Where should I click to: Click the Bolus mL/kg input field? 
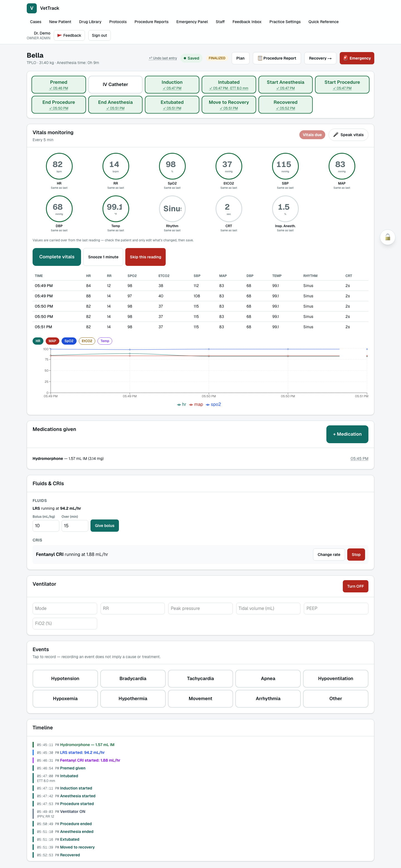point(46,526)
